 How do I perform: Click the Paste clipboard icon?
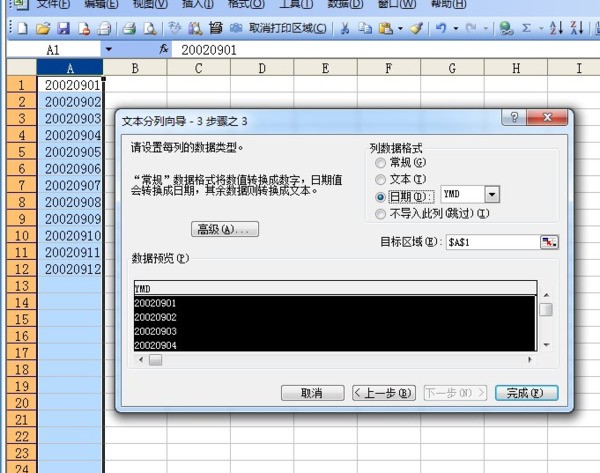pos(385,28)
